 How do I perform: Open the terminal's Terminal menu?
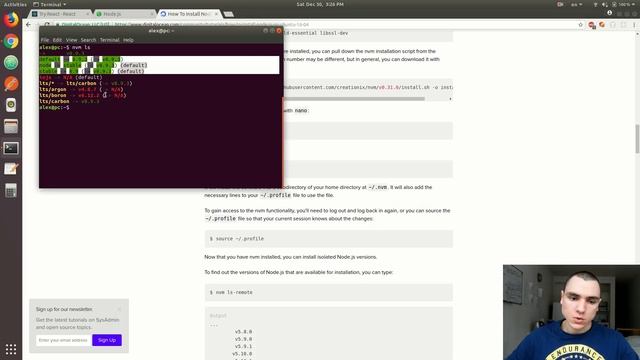[x=109, y=40]
